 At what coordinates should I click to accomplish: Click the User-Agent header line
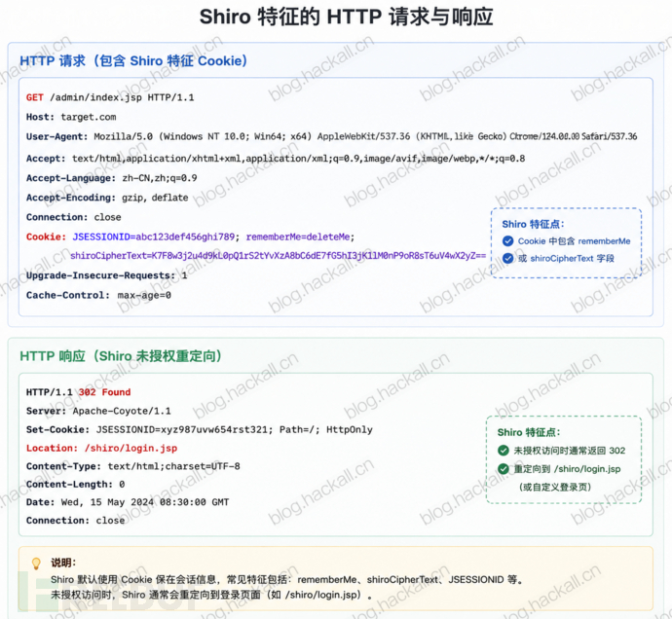[x=332, y=136]
